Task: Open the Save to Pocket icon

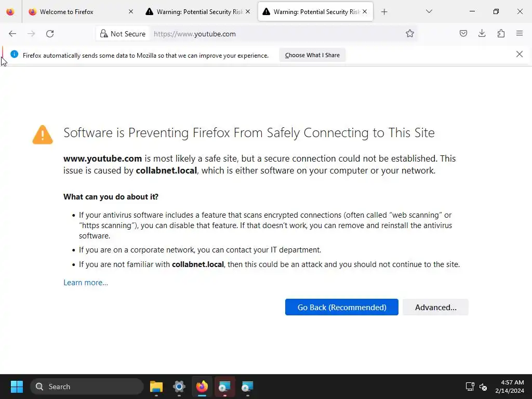Action: [x=463, y=34]
